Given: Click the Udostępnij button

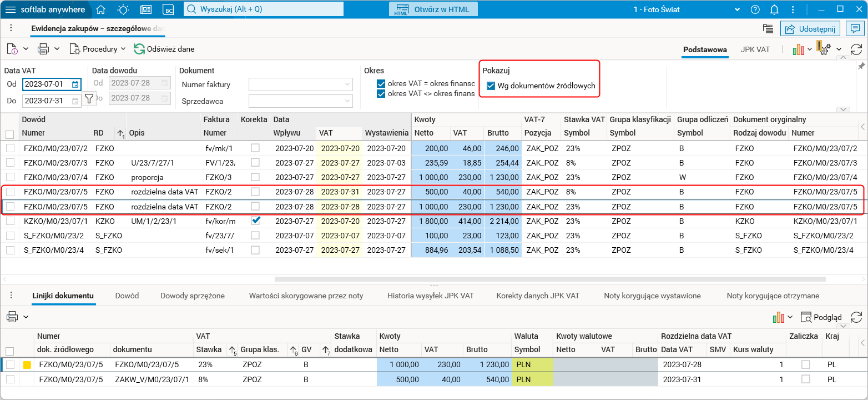Looking at the screenshot, I should (x=810, y=29).
